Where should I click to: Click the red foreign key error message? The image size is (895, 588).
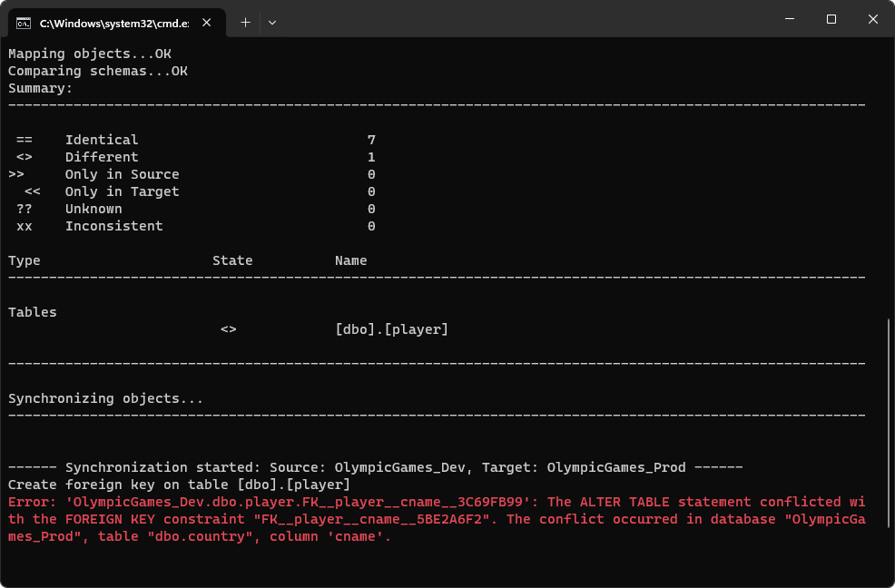[436, 519]
